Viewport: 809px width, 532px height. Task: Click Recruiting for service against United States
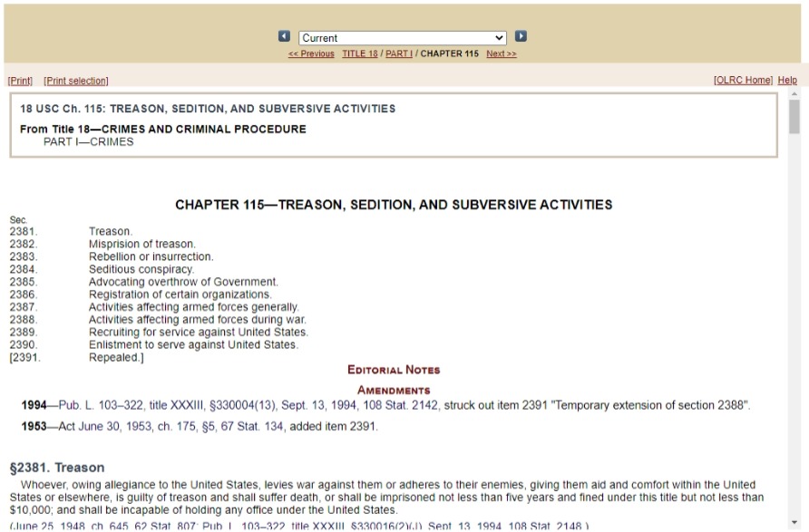[x=198, y=332]
